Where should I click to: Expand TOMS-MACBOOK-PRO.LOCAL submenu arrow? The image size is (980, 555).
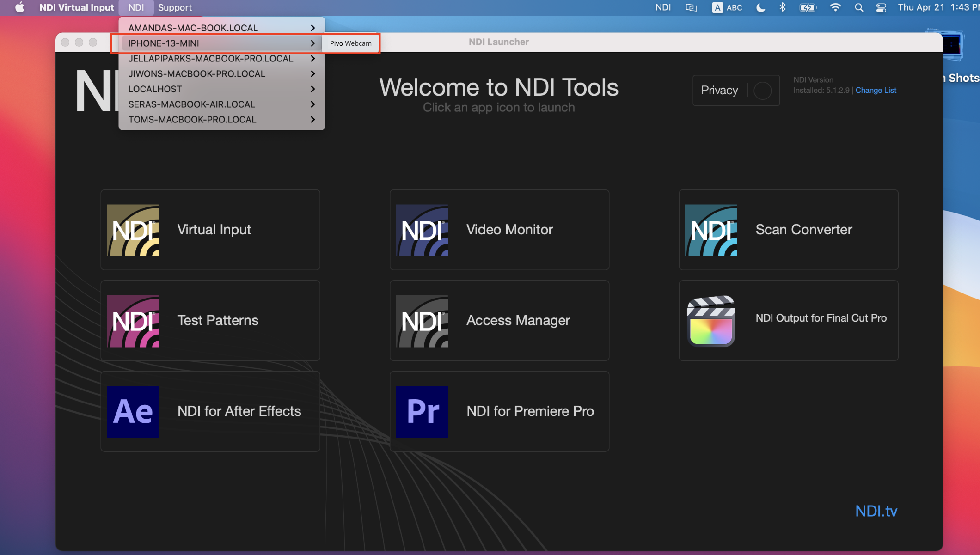[x=313, y=119]
